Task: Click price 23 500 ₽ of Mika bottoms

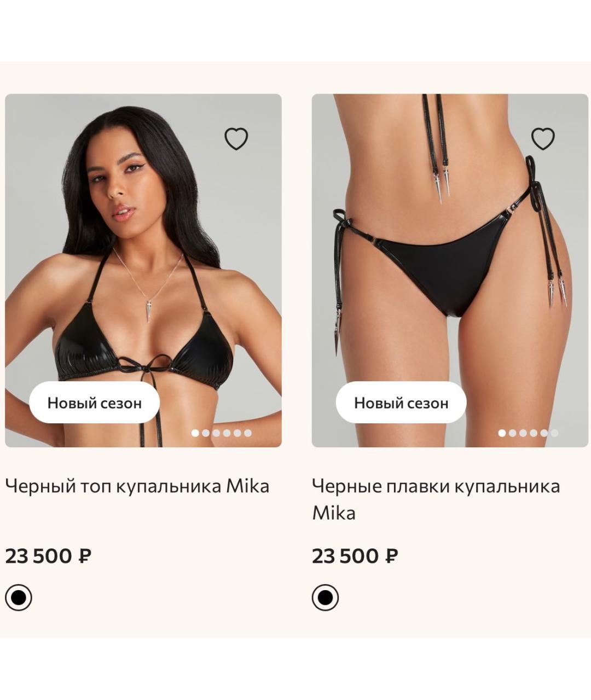Action: pyautogui.click(x=355, y=556)
